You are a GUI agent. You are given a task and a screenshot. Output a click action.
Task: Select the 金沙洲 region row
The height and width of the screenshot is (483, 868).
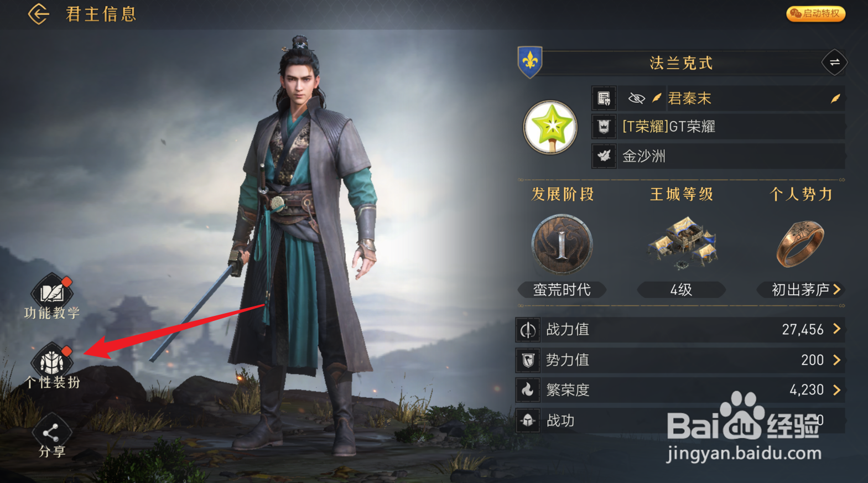718,156
